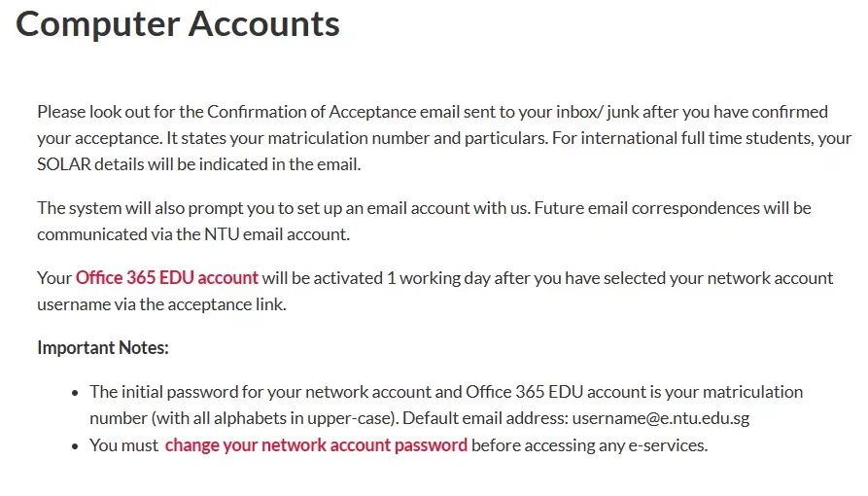Click the first bullet point marker
This screenshot has height=496, width=868.
[75, 393]
